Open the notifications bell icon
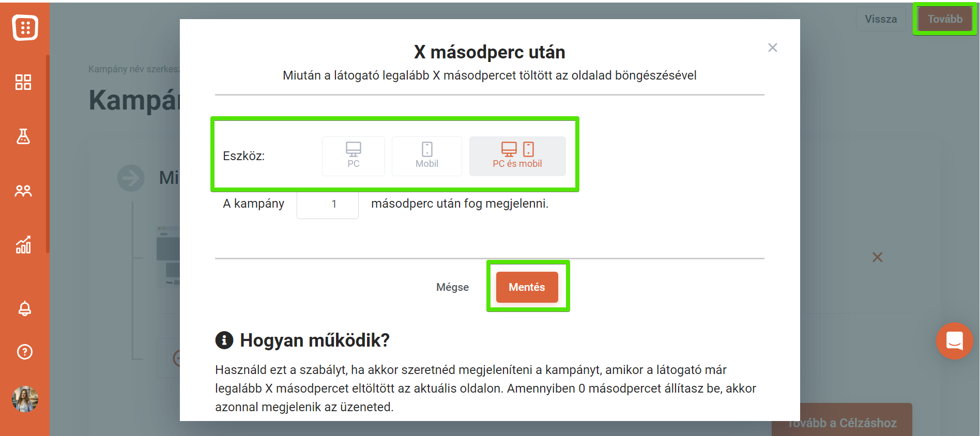This screenshot has width=980, height=436. (25, 308)
